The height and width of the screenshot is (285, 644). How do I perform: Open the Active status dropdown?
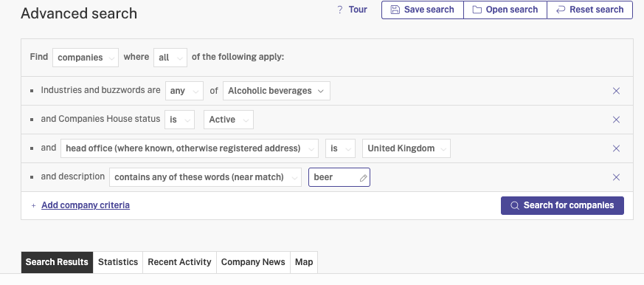(229, 120)
